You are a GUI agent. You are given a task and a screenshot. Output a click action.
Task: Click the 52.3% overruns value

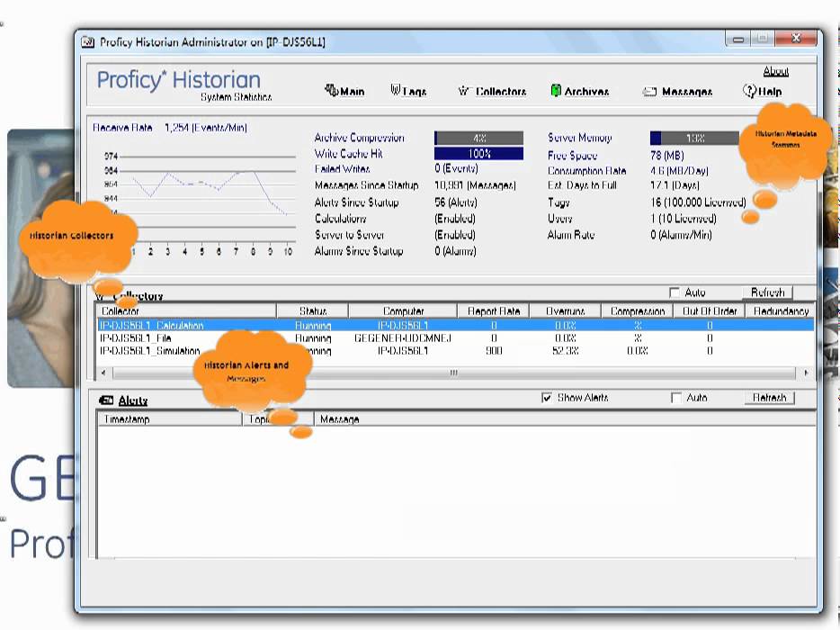(565, 351)
